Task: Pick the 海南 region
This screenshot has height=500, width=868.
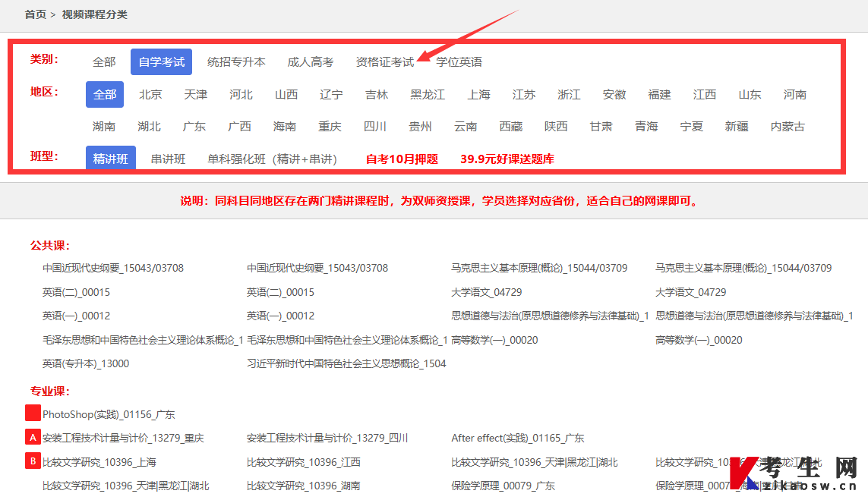Action: (284, 127)
